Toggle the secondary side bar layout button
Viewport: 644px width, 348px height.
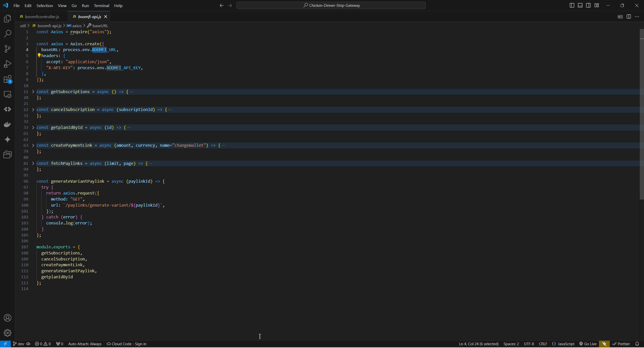588,5
